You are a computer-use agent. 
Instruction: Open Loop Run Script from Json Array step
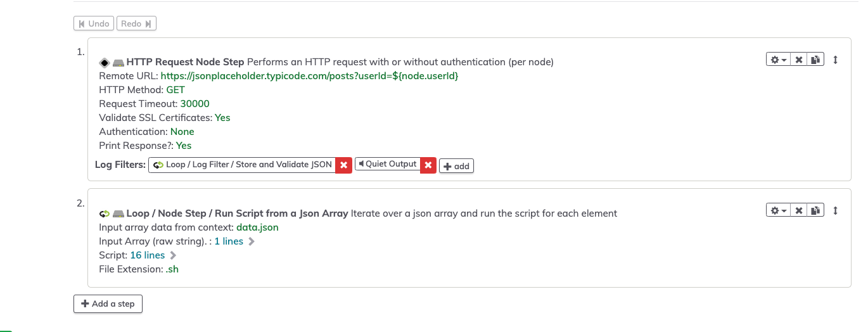point(237,214)
